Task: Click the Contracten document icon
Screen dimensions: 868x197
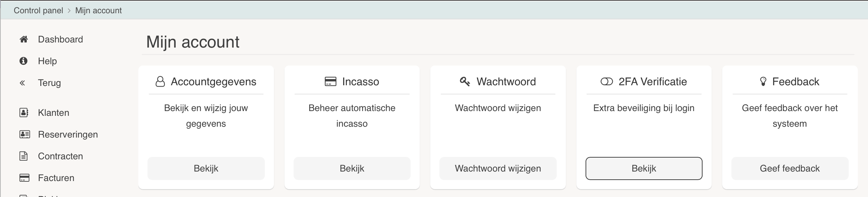Action: pos(23,156)
